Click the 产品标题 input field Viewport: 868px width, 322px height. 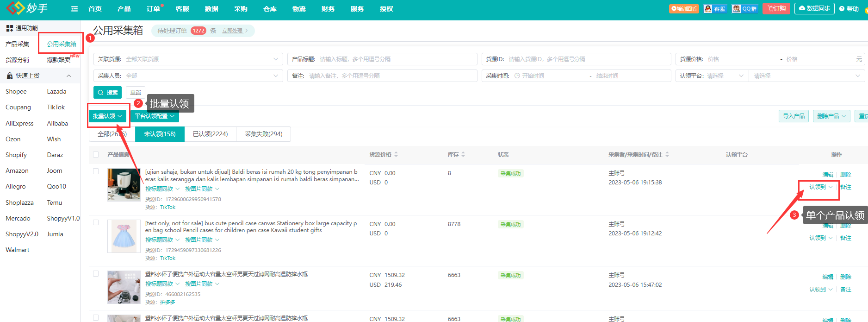pyautogui.click(x=396, y=59)
